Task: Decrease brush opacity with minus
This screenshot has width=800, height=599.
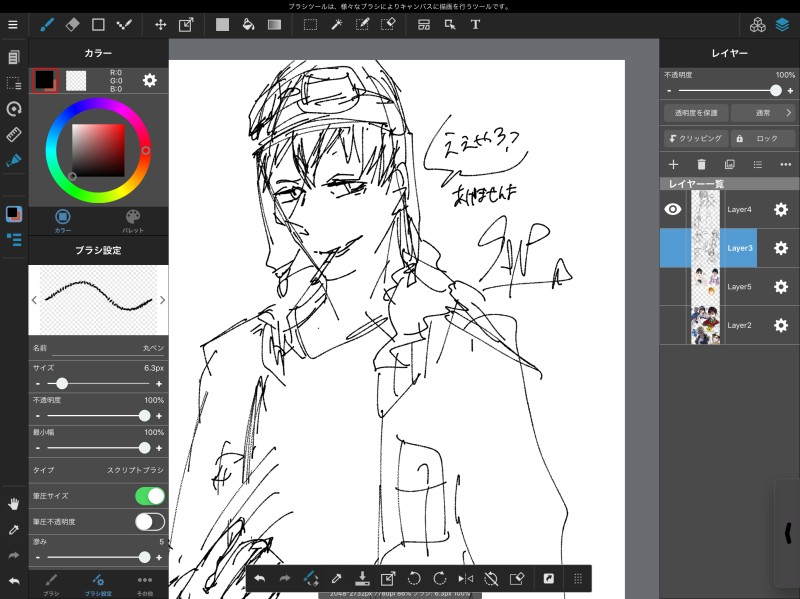Action: tap(38, 416)
